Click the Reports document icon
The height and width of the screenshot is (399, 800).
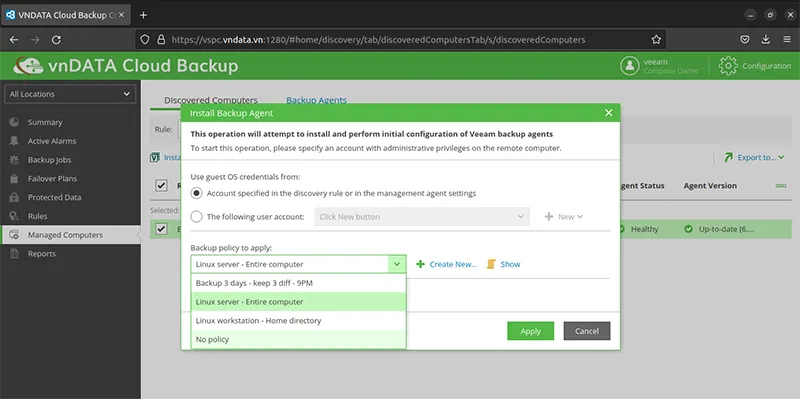14,254
